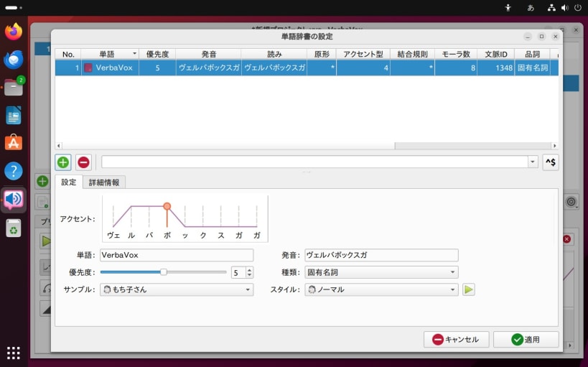
Task: Open accessibility menu in top bar
Action: coord(508,7)
